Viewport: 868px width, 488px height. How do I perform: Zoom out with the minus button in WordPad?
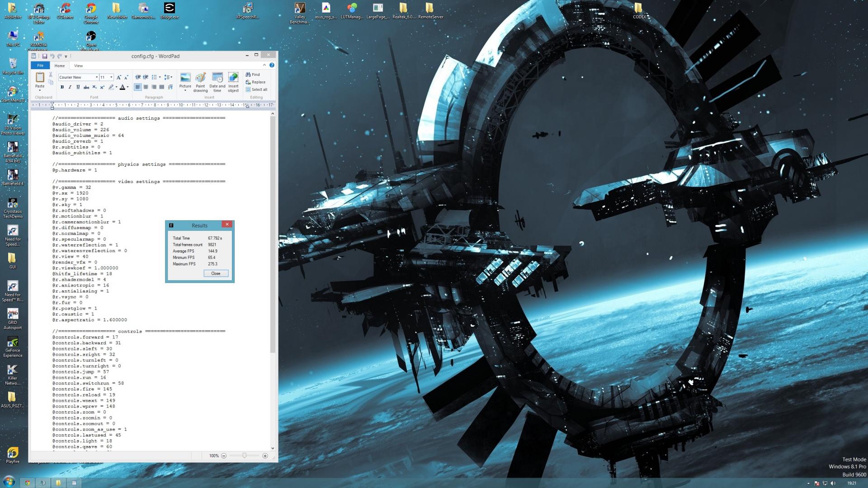224,456
